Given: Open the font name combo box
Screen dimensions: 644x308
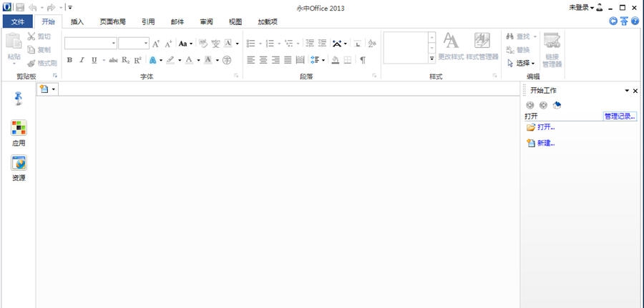Looking at the screenshot, I should point(91,43).
